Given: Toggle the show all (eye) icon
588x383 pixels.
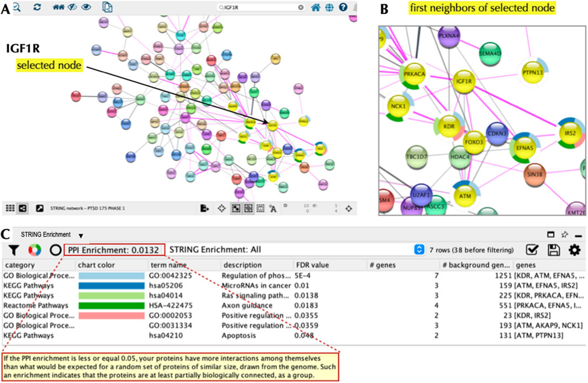Looking at the screenshot, I should pos(86,8).
